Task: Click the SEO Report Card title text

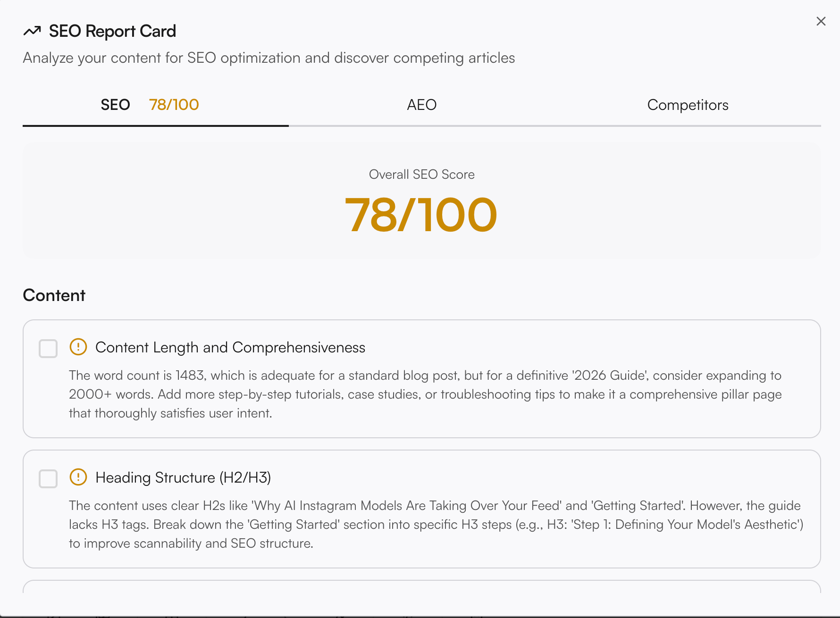Action: tap(112, 31)
